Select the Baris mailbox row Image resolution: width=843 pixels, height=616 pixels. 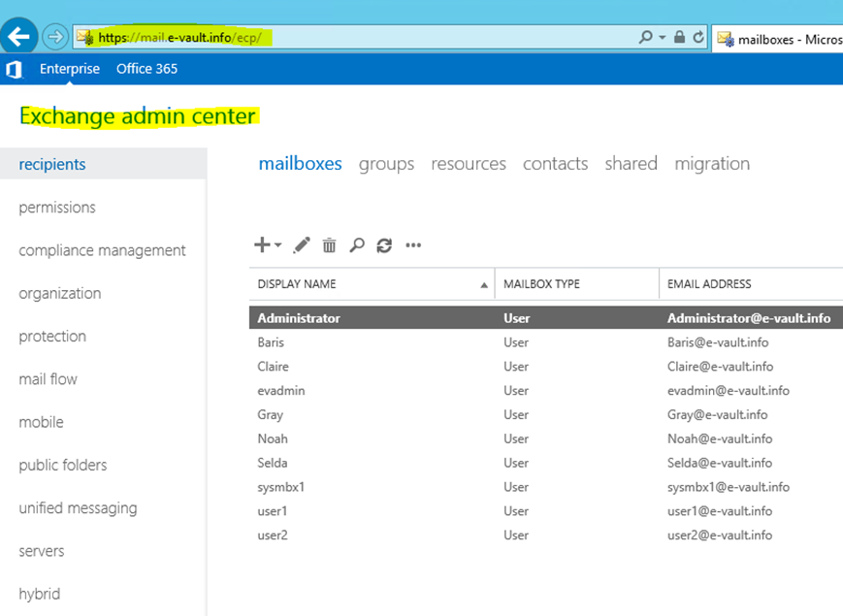click(546, 342)
